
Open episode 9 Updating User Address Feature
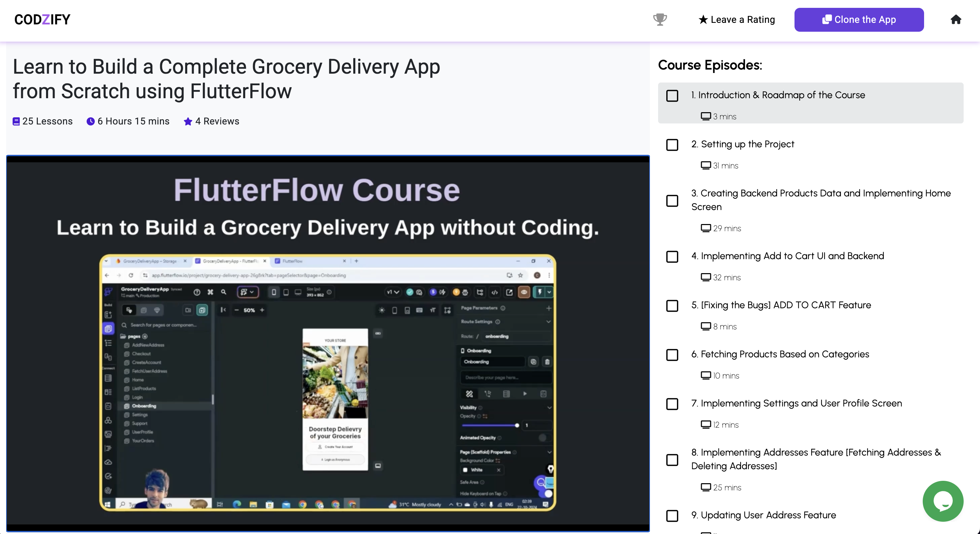pos(763,515)
